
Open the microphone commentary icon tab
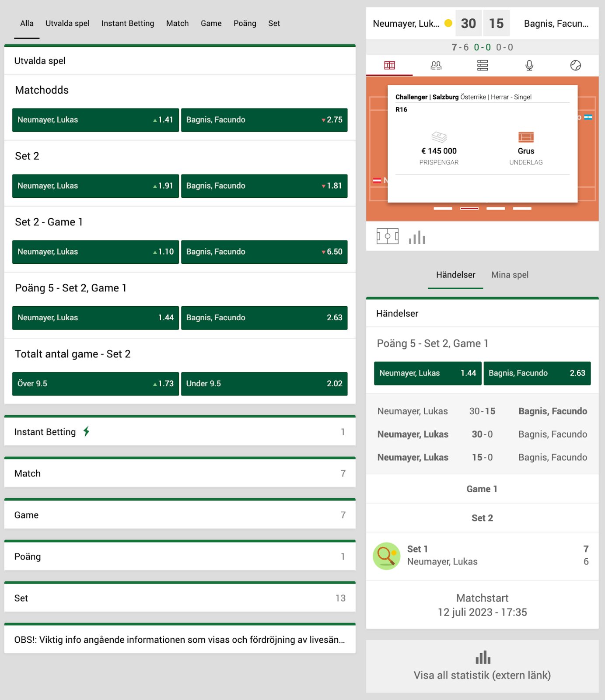coord(529,66)
